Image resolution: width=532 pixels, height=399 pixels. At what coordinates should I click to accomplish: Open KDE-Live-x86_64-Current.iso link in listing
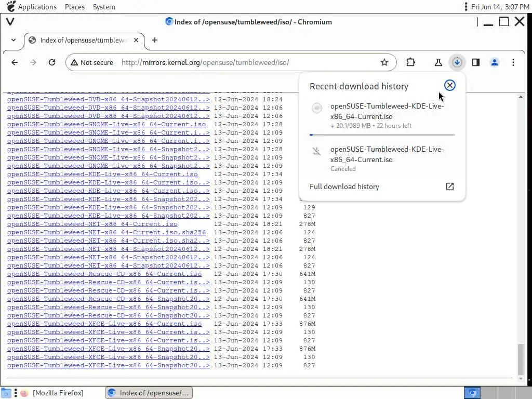point(102,174)
